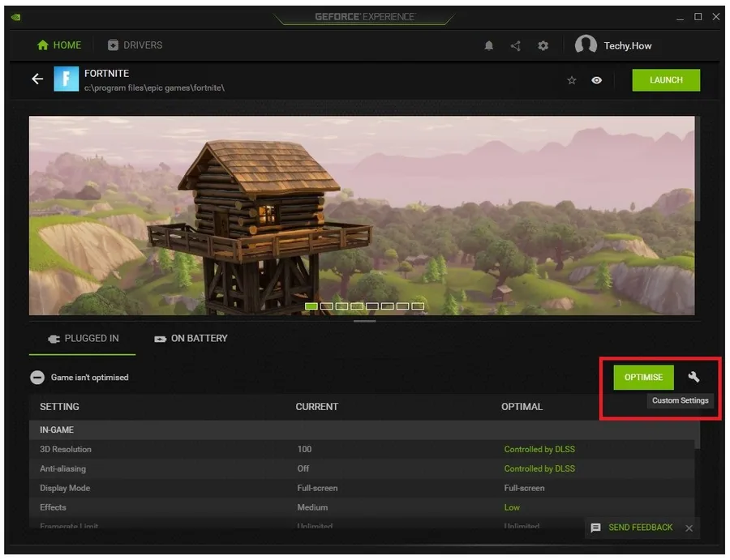Click the OPTIMAL column header

tap(522, 407)
